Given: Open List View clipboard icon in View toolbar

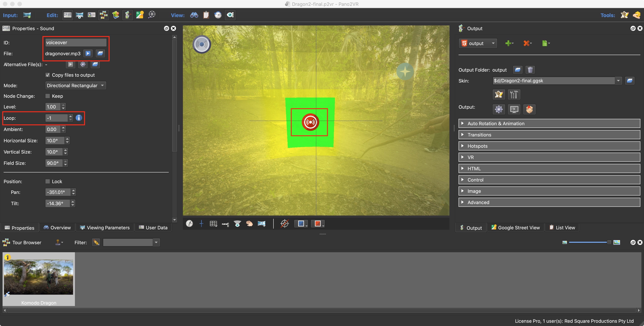Looking at the screenshot, I should (x=206, y=15).
